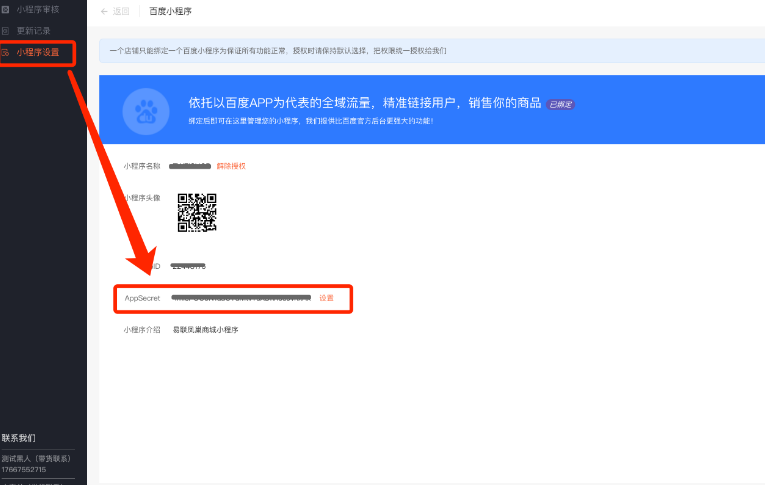Click the banner headline 依托以百度APP为代表的全域流量
The height and width of the screenshot is (485, 765).
(x=364, y=102)
